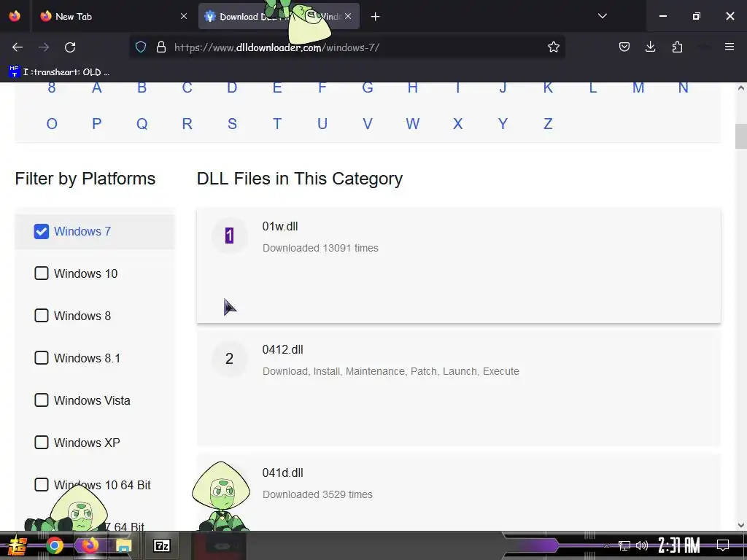
Task: Check the Windows 10 64 Bit filter
Action: point(42,485)
